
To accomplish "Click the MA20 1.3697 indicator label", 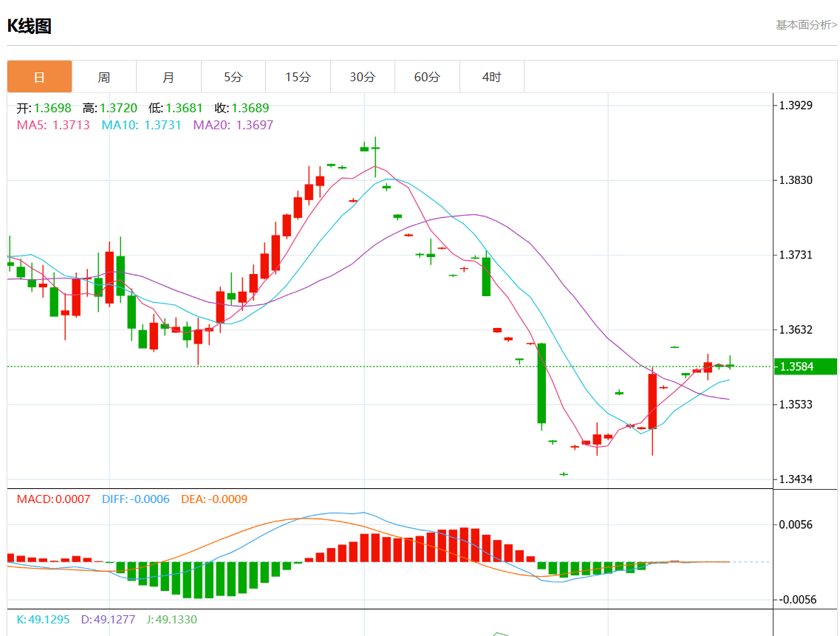I will point(233,125).
